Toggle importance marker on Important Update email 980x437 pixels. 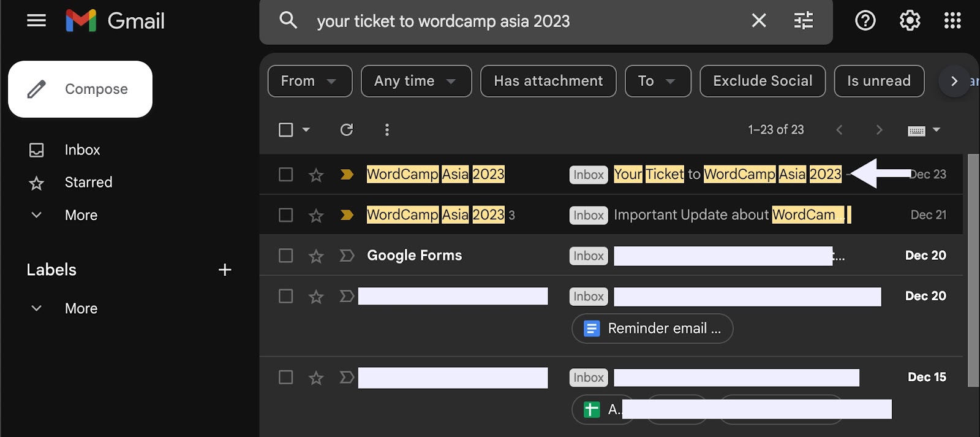(x=347, y=215)
